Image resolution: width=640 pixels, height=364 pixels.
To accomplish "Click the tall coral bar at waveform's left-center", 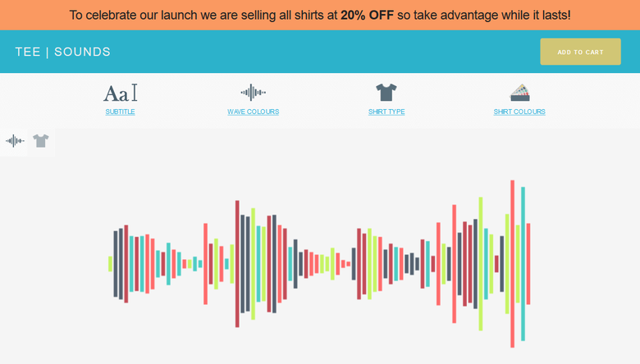I will click(205, 264).
